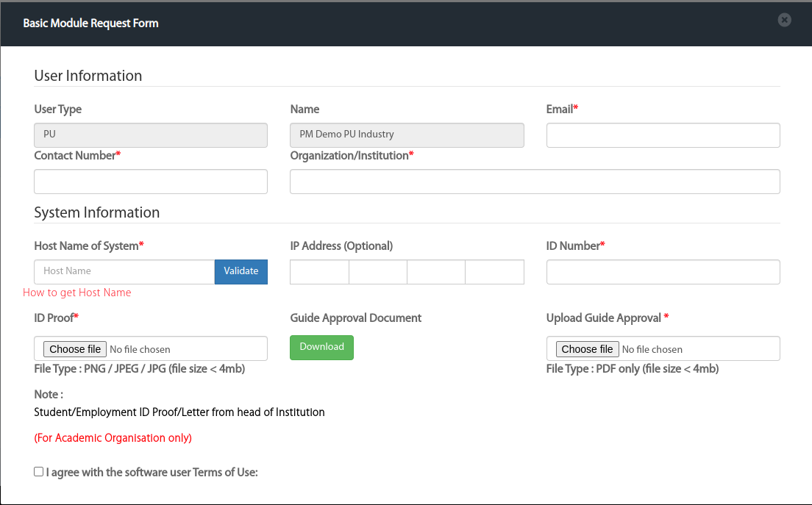
Task: Click the '(For Academic Organisation only)' red note
Action: [113, 437]
